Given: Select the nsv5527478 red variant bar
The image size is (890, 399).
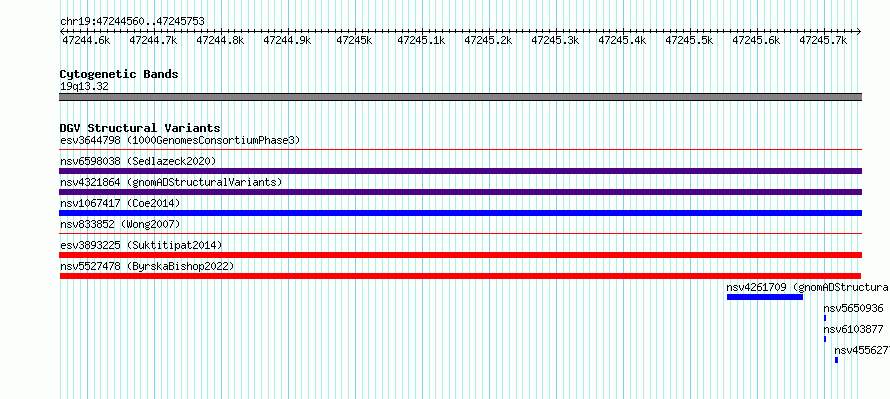Looking at the screenshot, I should tap(460, 276).
